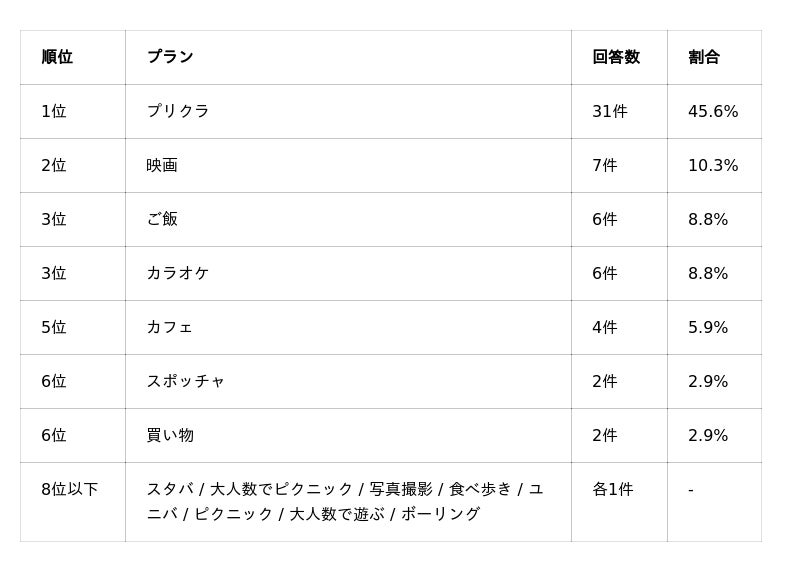This screenshot has width=800, height=572.
Task: Select the 各1件 response count cell
Action: click(613, 489)
